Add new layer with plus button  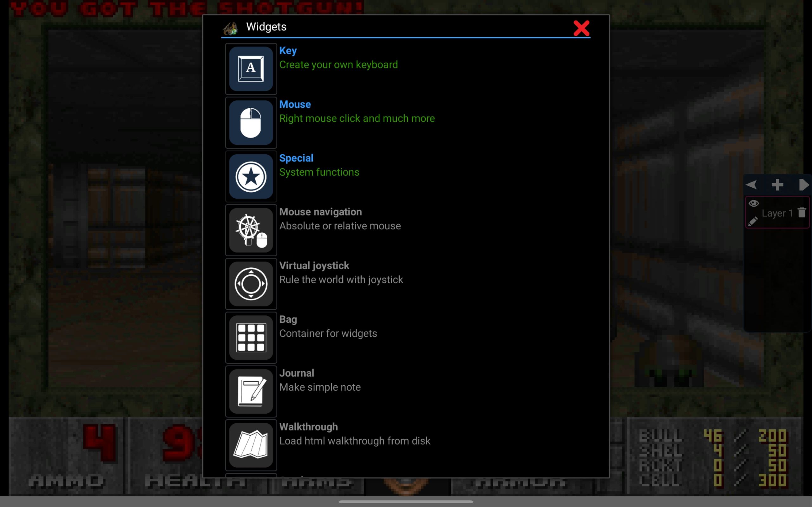777,184
